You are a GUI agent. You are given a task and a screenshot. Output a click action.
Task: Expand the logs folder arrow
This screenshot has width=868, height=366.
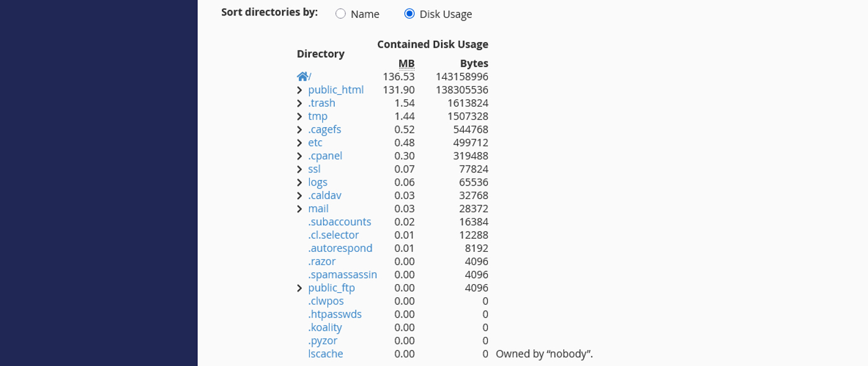299,182
